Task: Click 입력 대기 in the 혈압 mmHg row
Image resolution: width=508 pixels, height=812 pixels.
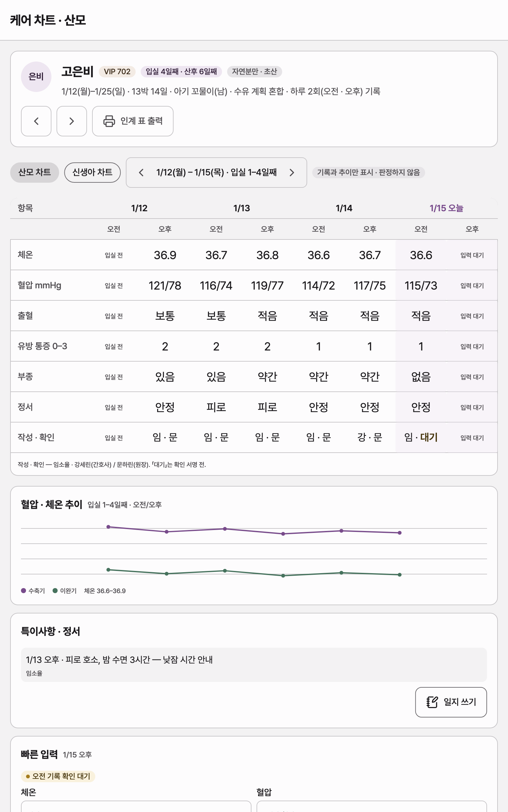Action: [472, 285]
